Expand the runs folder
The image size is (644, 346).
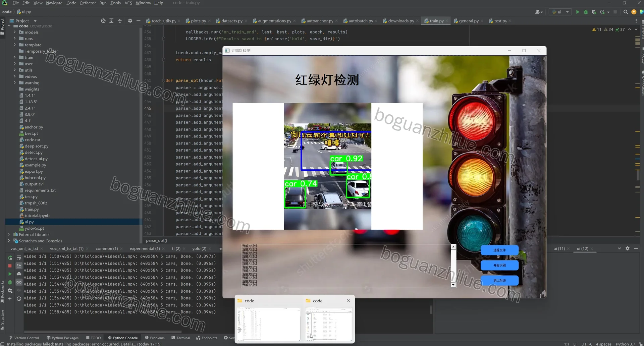(15, 39)
